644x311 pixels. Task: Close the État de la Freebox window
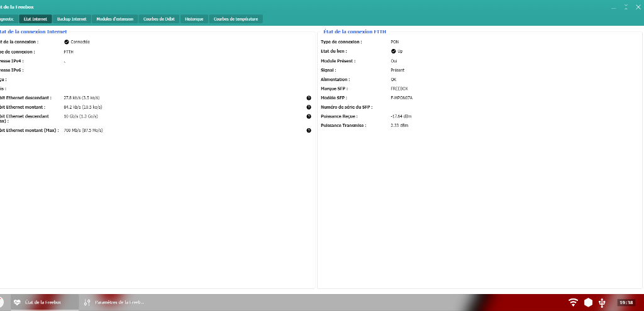tap(638, 6)
